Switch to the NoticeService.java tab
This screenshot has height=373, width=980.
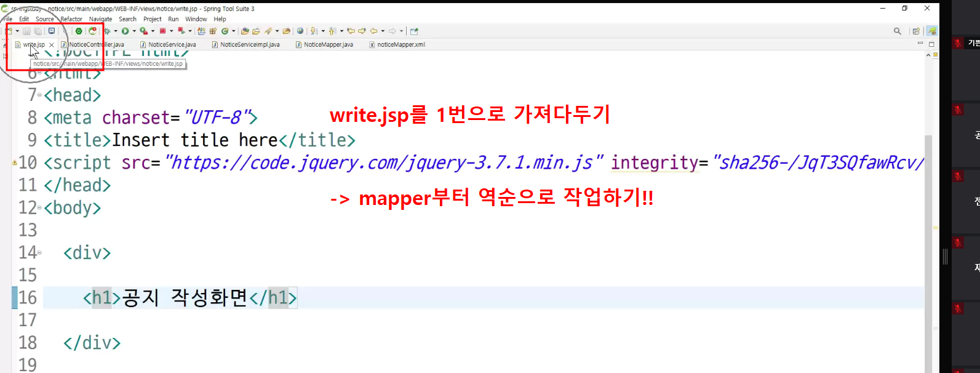pyautogui.click(x=168, y=44)
